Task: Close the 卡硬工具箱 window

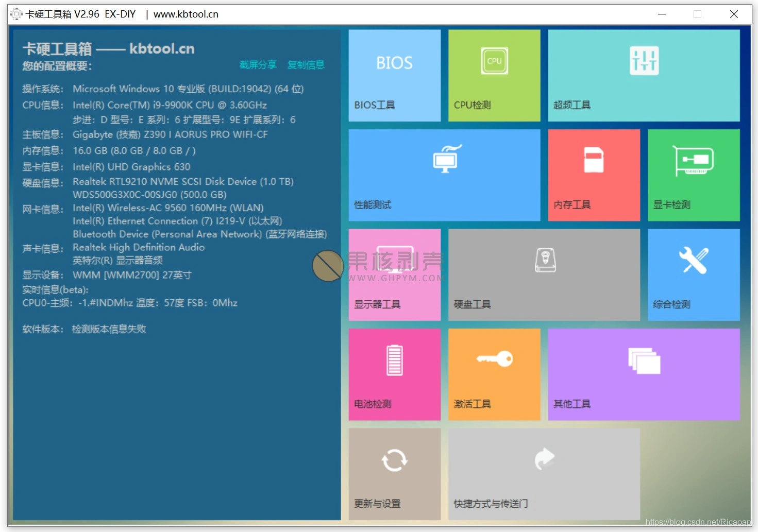Action: click(x=734, y=14)
